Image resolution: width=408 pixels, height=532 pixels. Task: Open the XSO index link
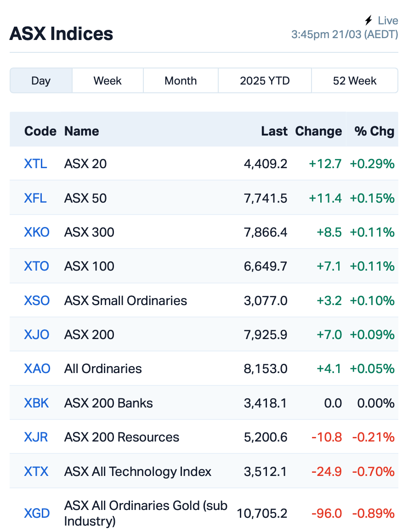pos(37,300)
